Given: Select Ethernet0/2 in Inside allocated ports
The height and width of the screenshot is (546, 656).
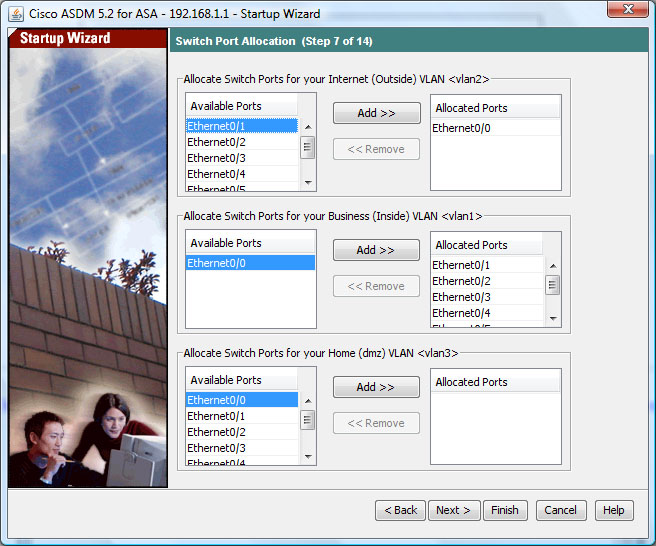Looking at the screenshot, I should click(x=487, y=281).
